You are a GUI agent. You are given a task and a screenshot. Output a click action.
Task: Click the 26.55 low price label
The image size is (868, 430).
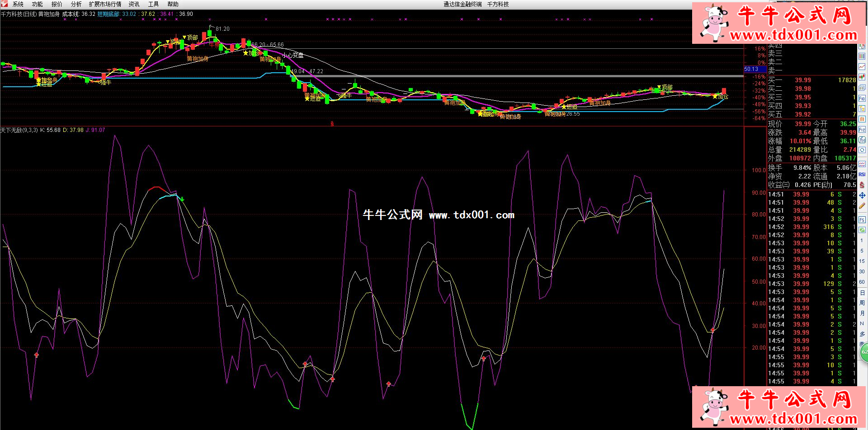point(573,114)
